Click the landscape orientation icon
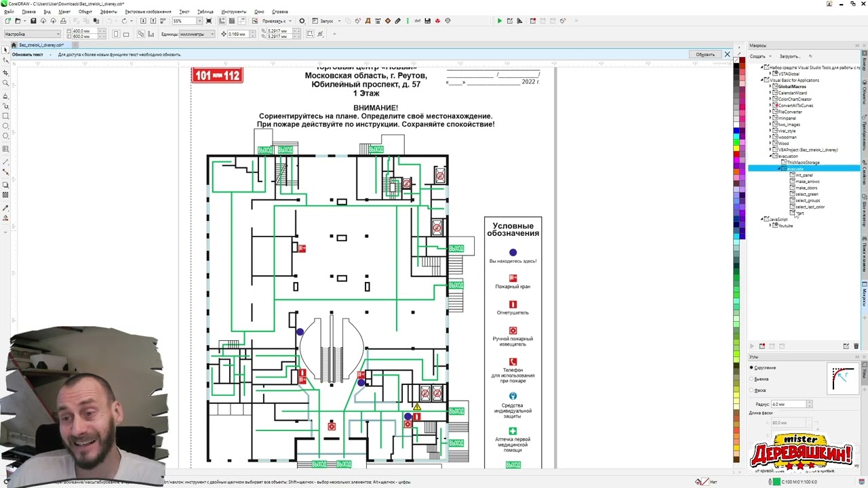The height and width of the screenshot is (488, 868). click(126, 34)
